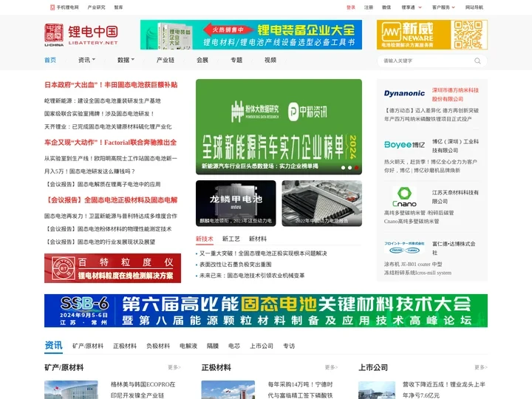Open the 龙鳞甲电池 thumbnail

236,203
